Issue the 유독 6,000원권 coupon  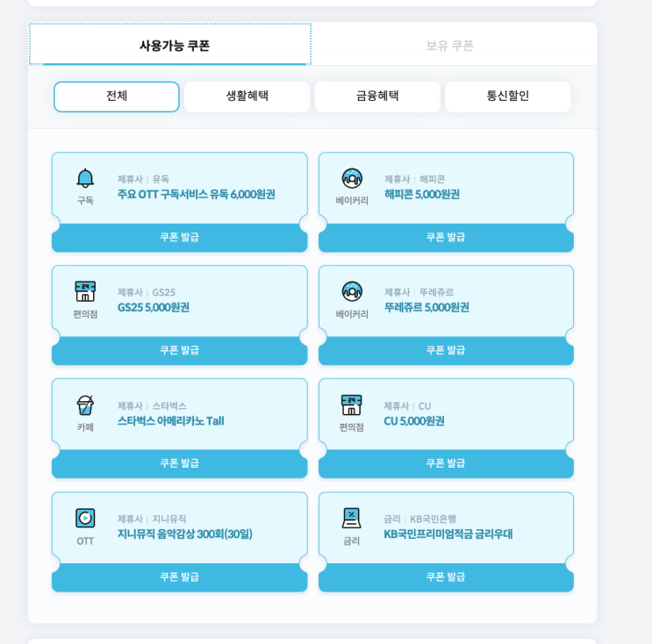point(180,238)
